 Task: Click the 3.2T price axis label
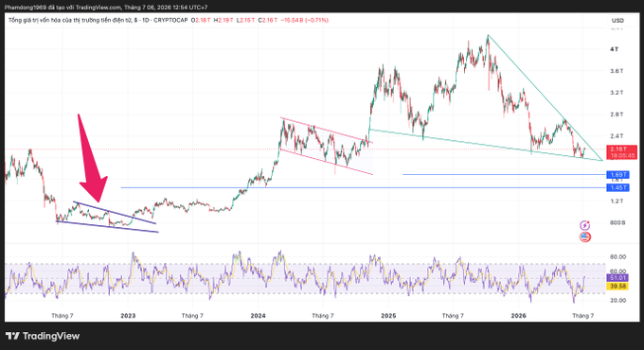pos(617,93)
